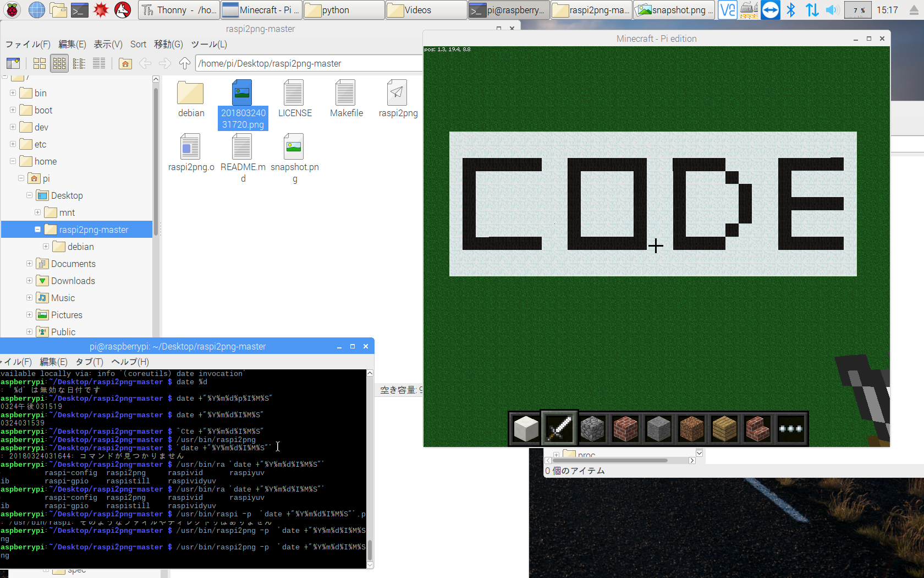This screenshot has height=578, width=924.
Task: Open the TeamViewer tray icon
Action: pos(771,10)
